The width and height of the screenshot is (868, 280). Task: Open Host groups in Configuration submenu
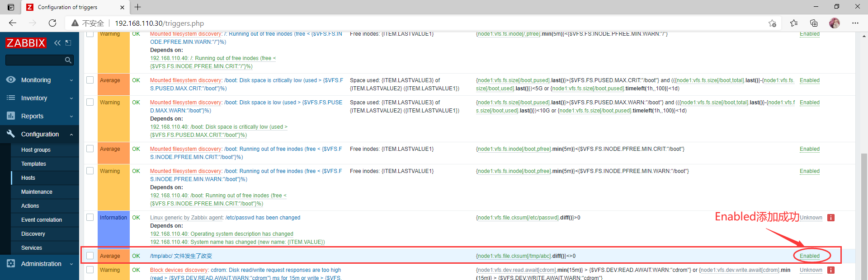(36, 150)
